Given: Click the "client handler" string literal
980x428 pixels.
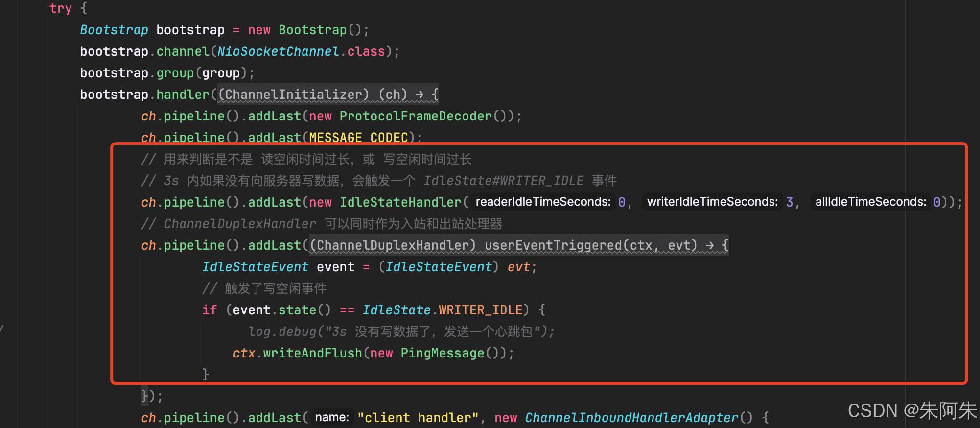Looking at the screenshot, I should [418, 418].
